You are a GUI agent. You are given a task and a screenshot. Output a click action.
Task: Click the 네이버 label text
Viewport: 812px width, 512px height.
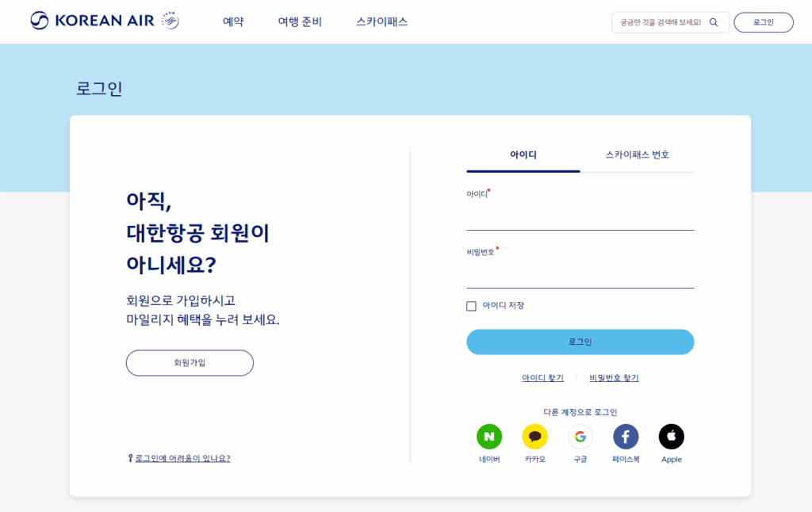click(489, 459)
